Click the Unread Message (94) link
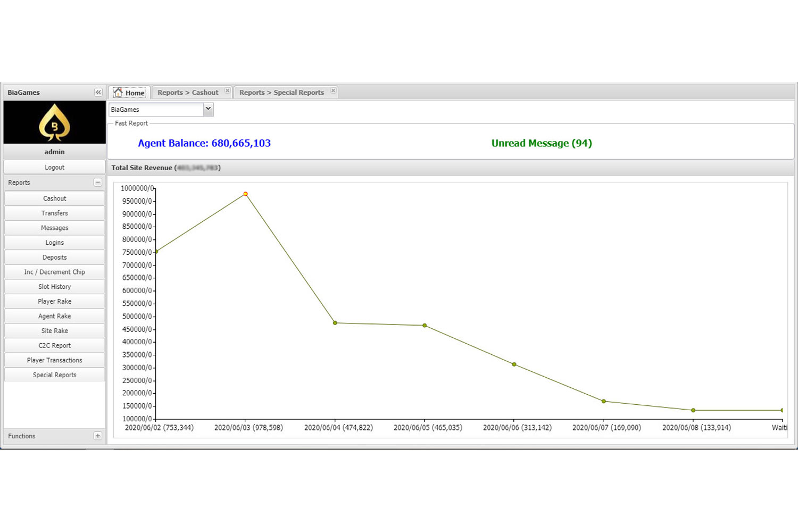Viewport: 798px width, 532px height. [541, 143]
